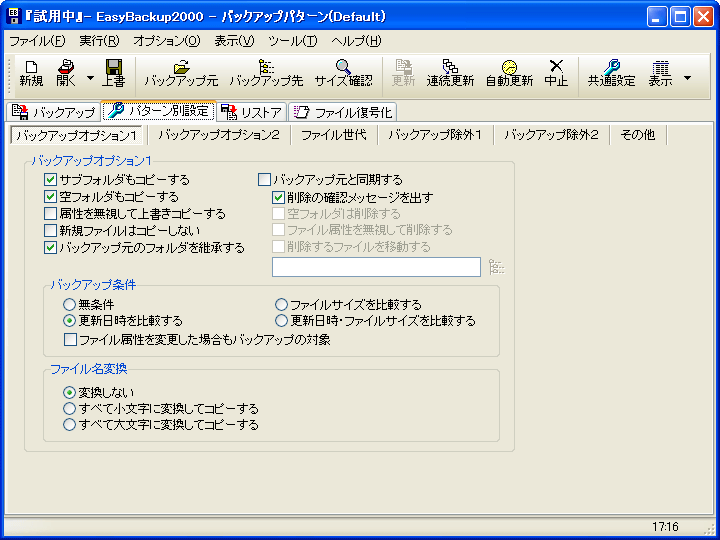Screen dimensions: 720x540
Task: Uncheck バックアップ元のフォルダを継承する checkbox
Action: 50,248
